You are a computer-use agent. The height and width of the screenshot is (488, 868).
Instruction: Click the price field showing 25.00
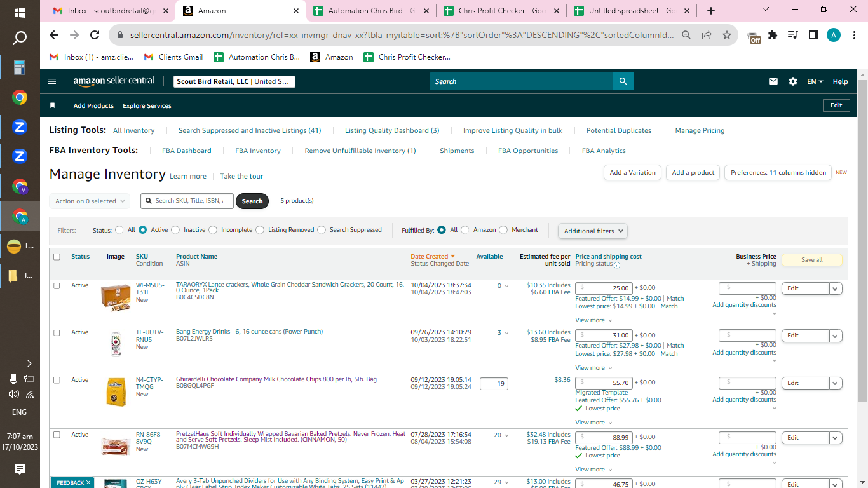click(x=604, y=288)
